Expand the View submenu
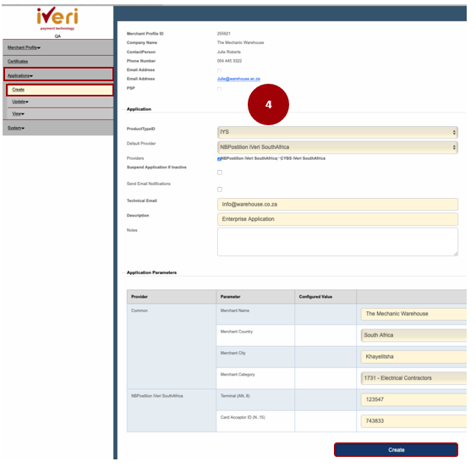The height and width of the screenshot is (467, 476). click(x=19, y=113)
